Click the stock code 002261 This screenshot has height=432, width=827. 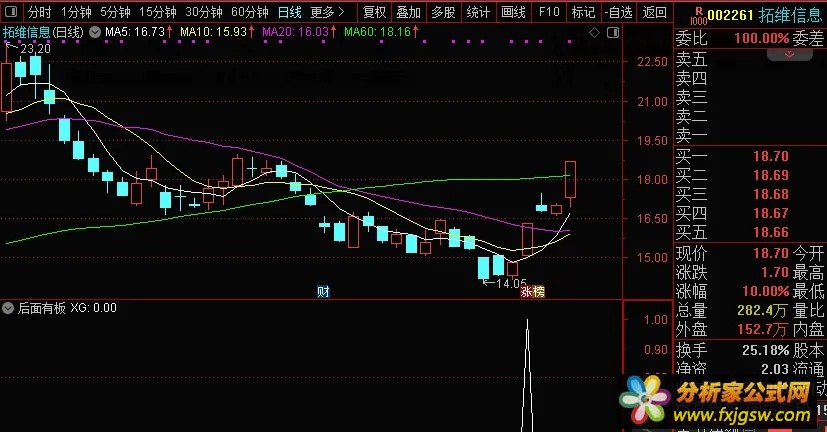[x=730, y=15]
